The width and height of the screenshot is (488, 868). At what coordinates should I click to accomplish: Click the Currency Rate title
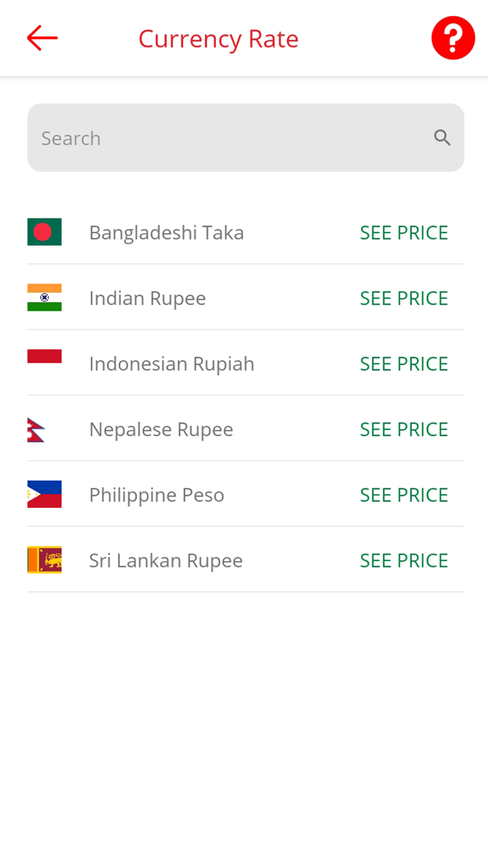click(218, 38)
